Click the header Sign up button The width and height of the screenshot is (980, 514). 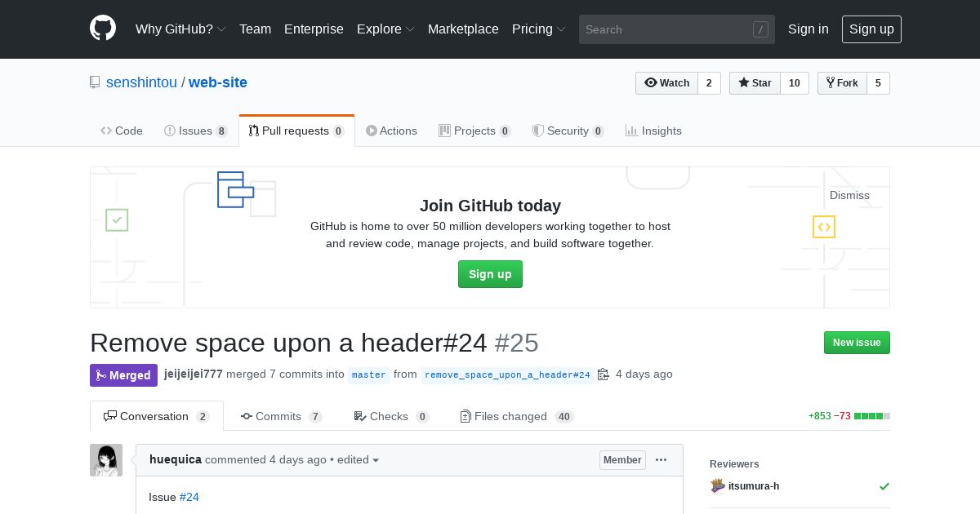[x=871, y=29]
